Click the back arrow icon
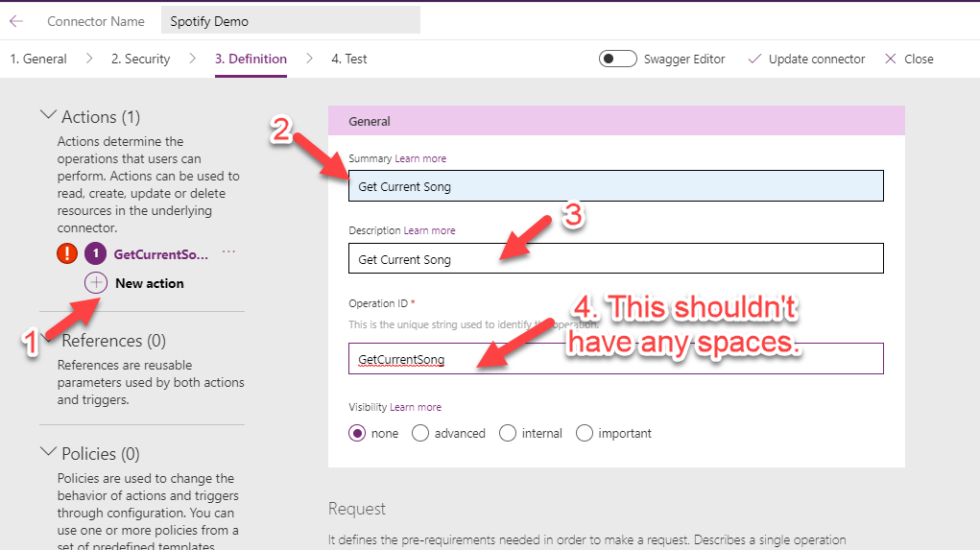 coord(16,20)
